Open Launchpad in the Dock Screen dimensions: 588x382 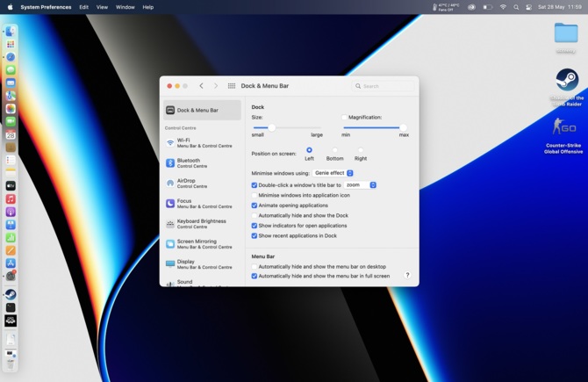pyautogui.click(x=11, y=44)
